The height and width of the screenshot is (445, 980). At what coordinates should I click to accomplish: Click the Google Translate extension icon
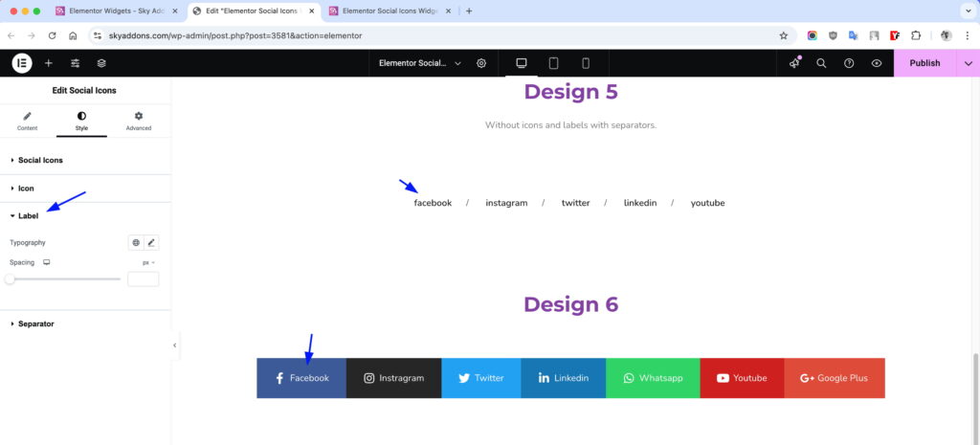pyautogui.click(x=853, y=35)
